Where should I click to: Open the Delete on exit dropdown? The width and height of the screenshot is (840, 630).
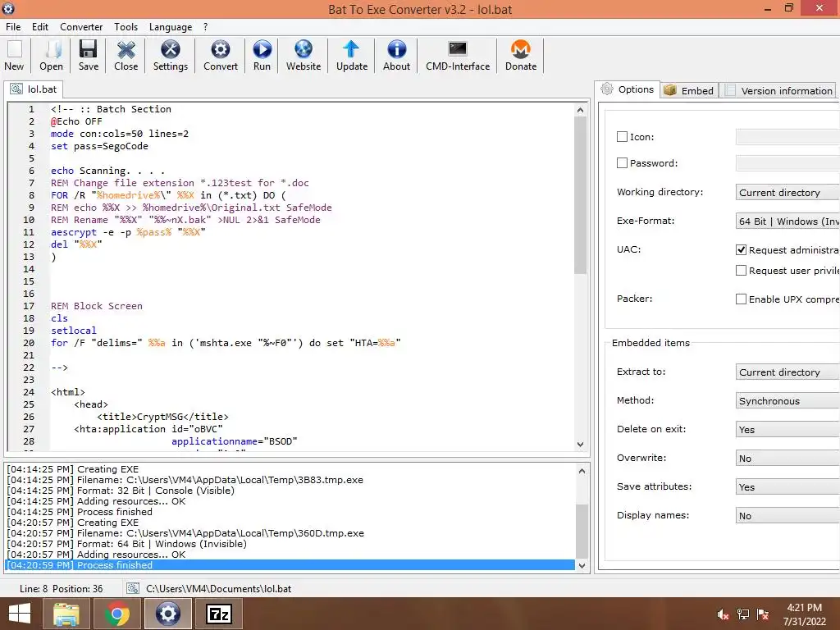click(x=787, y=430)
